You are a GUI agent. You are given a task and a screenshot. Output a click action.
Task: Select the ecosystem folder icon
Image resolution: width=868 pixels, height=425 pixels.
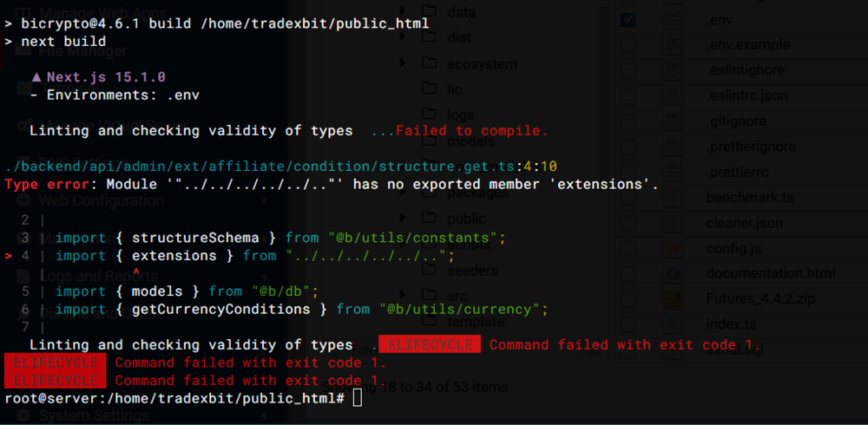tap(429, 62)
